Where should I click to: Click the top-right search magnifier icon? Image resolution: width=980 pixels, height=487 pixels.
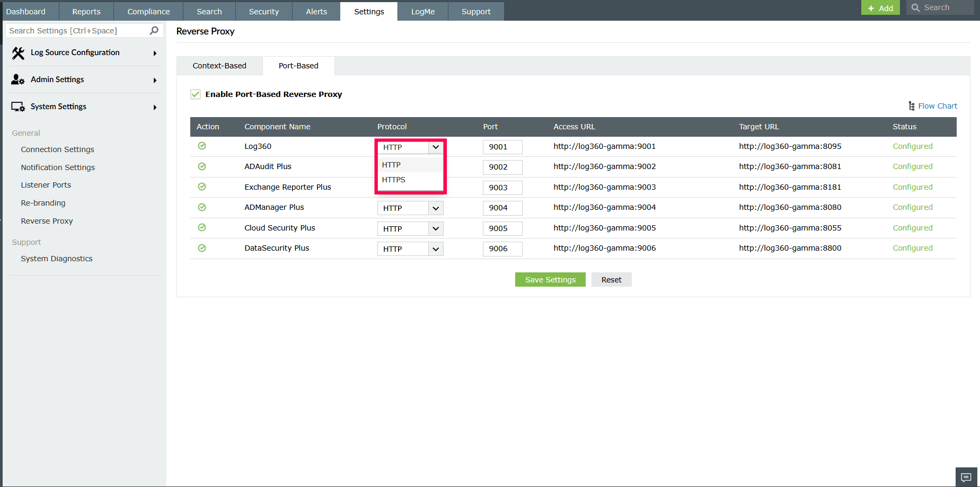click(x=915, y=7)
